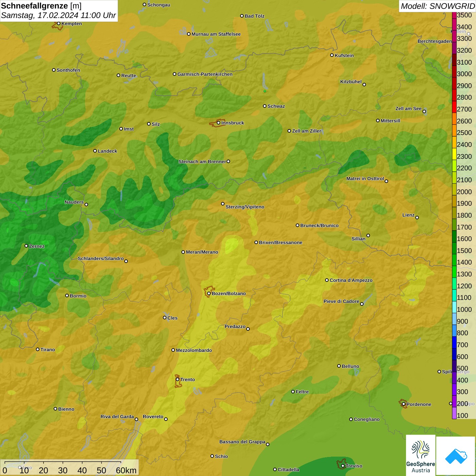Click the small green diamond marker north of Schwaz
The image size is (476, 476).
(265, 91)
